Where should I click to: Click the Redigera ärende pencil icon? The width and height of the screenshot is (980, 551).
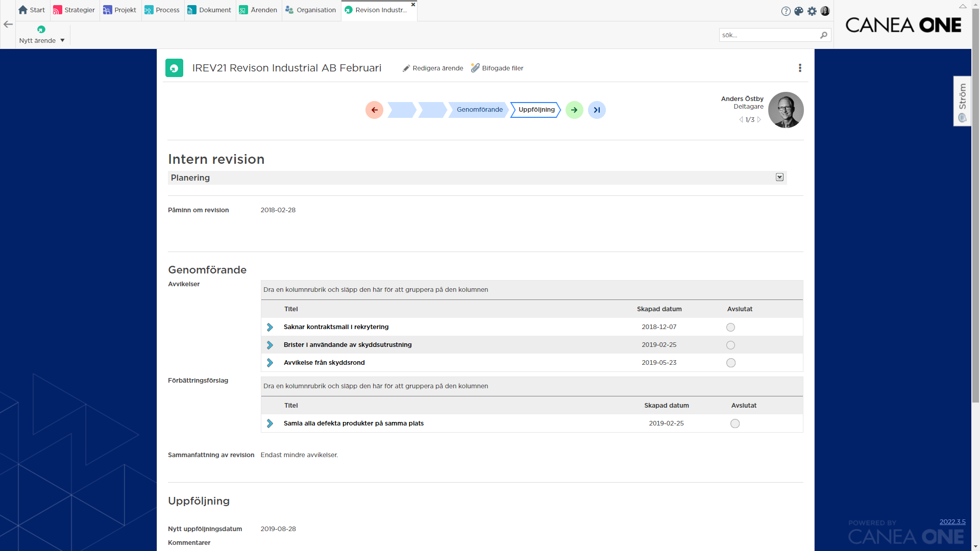(x=407, y=67)
